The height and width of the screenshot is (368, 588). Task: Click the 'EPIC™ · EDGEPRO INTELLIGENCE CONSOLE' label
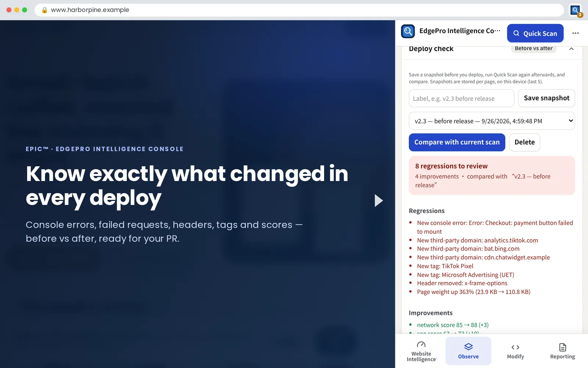(x=105, y=149)
